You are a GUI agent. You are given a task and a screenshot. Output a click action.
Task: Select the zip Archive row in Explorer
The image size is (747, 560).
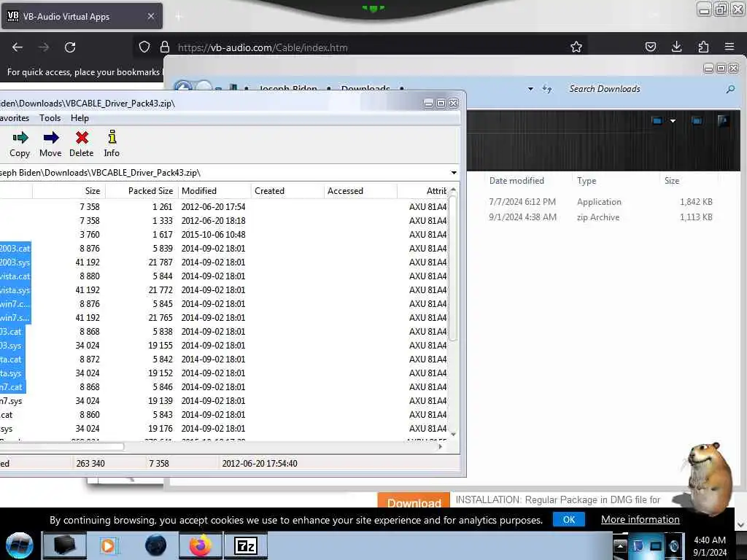(x=601, y=217)
